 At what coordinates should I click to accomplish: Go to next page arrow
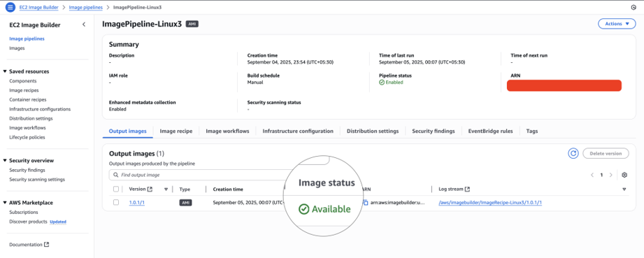point(610,175)
